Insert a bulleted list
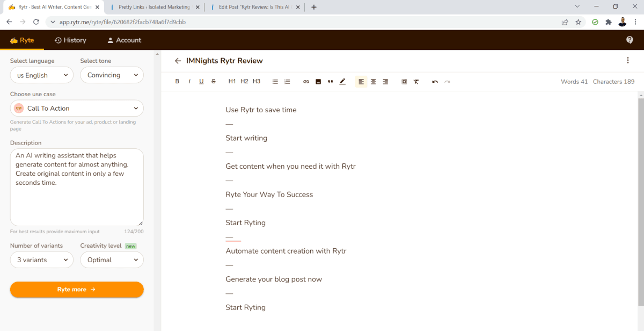The image size is (644, 331). click(x=275, y=82)
